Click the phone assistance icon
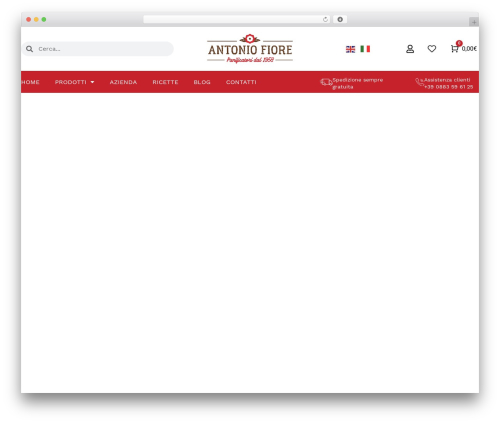 (419, 82)
